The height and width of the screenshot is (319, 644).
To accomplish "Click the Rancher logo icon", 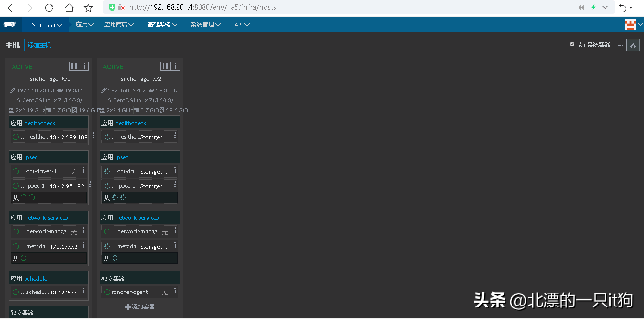I will pos(10,25).
